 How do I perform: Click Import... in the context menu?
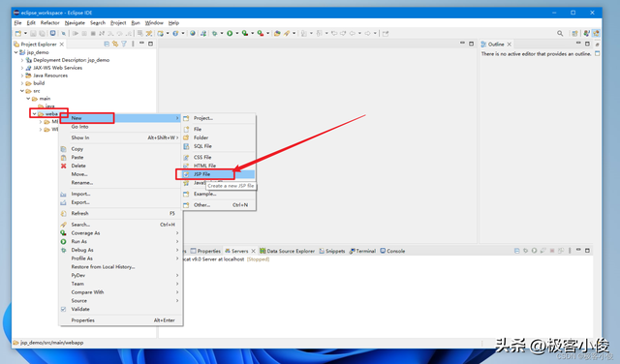120,194
